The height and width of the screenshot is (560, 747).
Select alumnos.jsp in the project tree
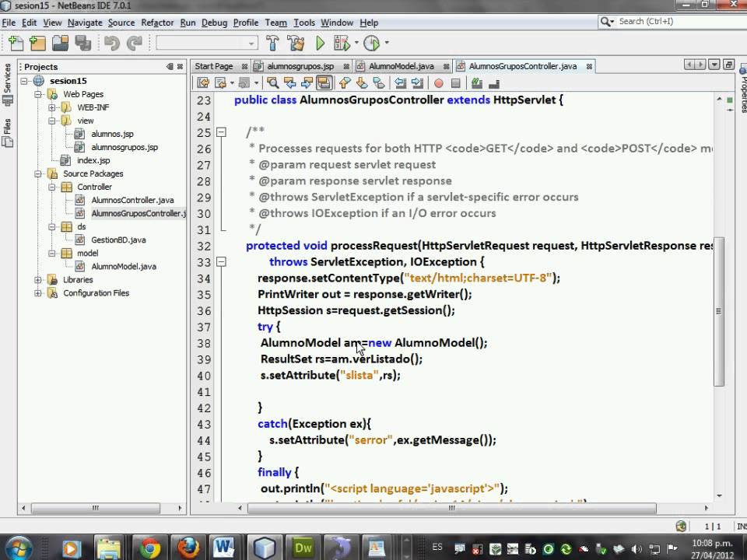click(x=112, y=135)
